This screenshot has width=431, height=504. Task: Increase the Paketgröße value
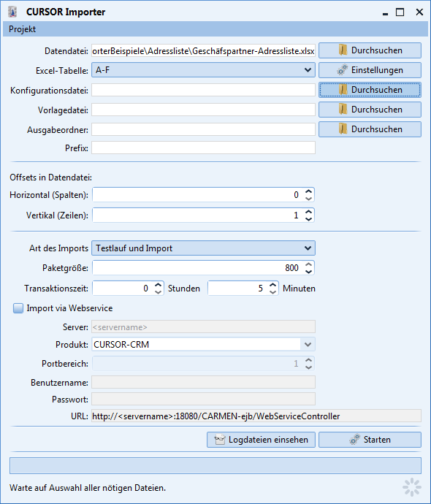pyautogui.click(x=308, y=264)
